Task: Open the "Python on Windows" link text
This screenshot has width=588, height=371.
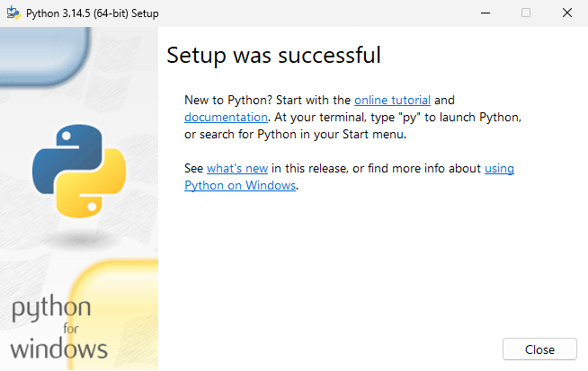Action: 240,185
